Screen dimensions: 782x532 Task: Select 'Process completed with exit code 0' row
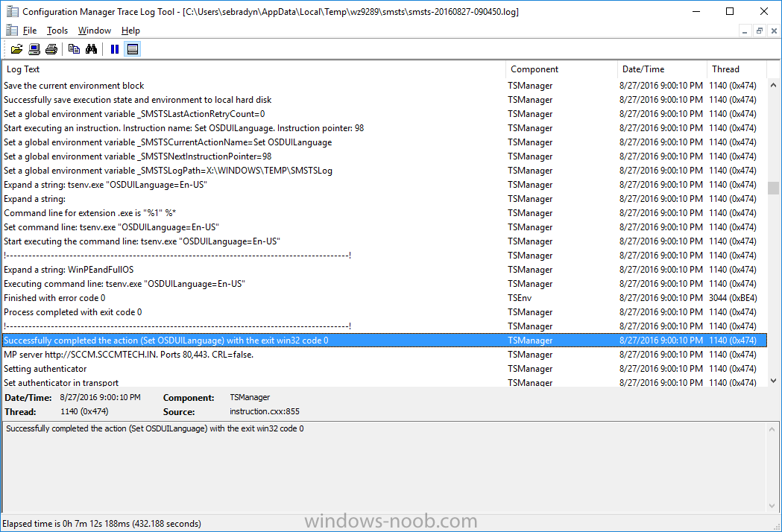click(x=384, y=312)
